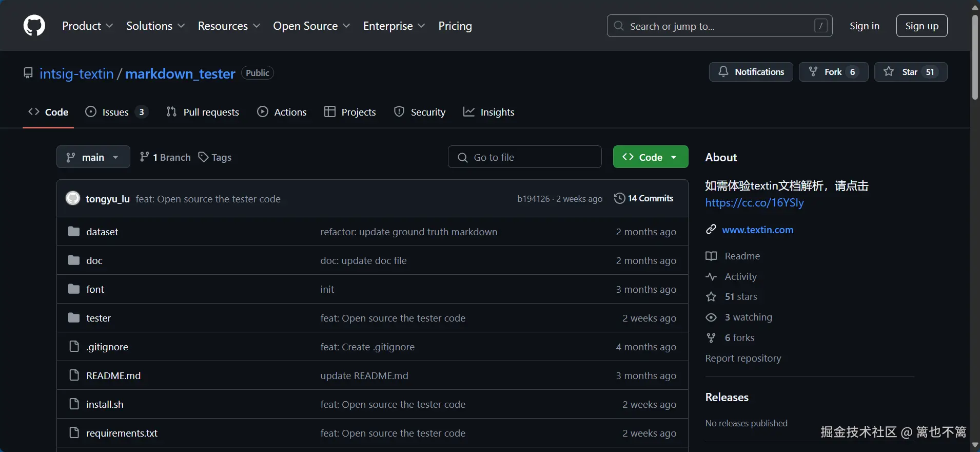Switch to the Security tab

coord(420,112)
